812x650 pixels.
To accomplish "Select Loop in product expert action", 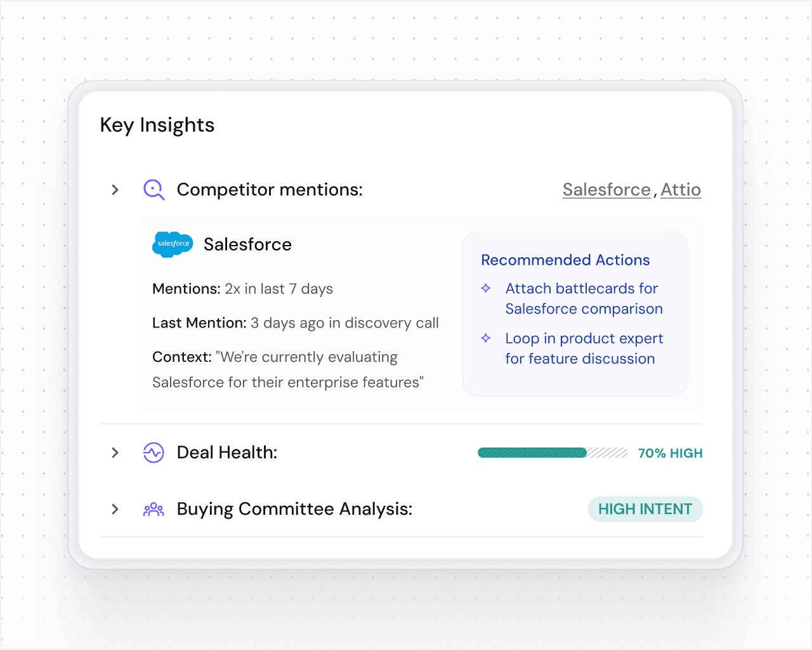I will click(x=584, y=348).
